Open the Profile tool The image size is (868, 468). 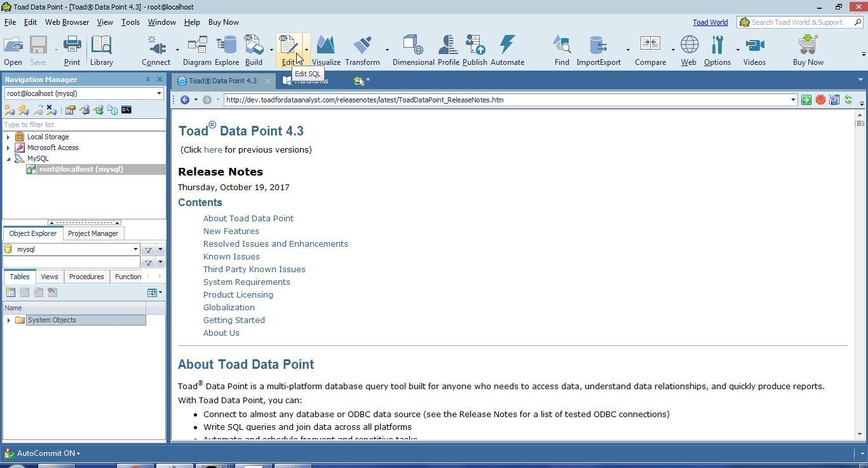[448, 50]
